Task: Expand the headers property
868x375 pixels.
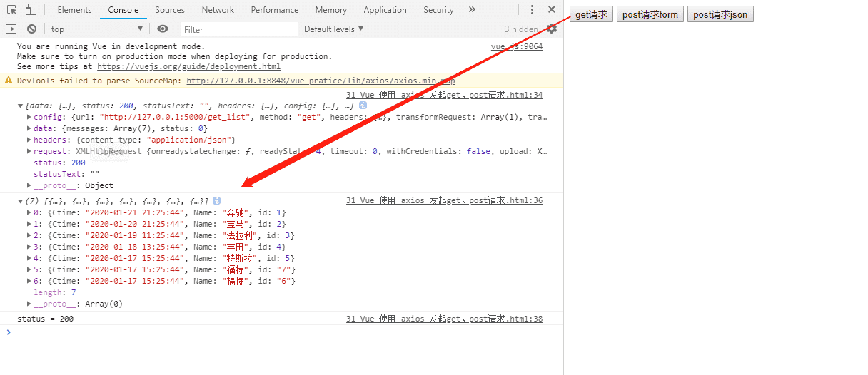Action: 29,140
